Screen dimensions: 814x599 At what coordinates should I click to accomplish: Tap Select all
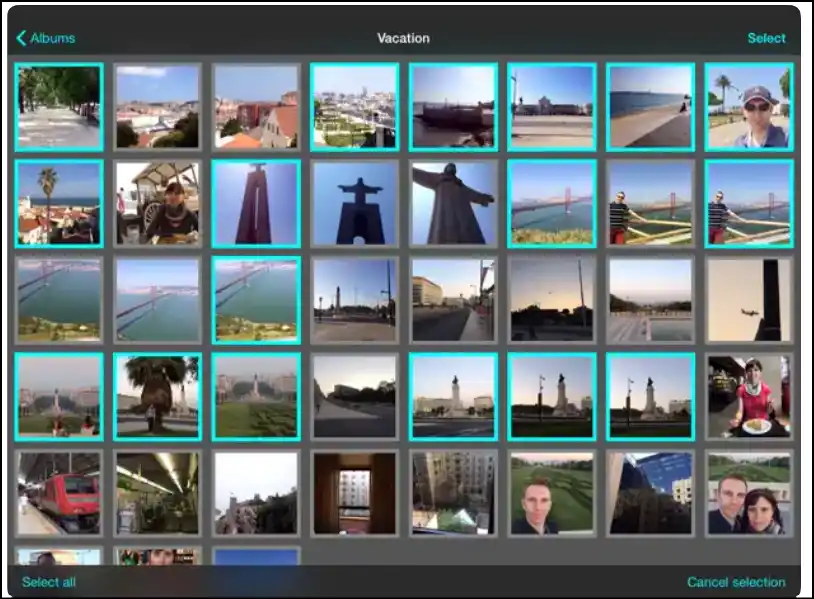click(49, 582)
